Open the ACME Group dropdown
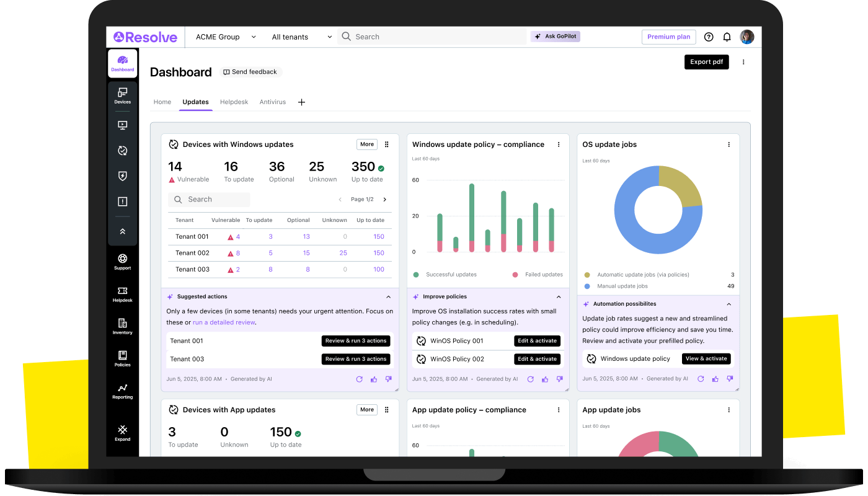The height and width of the screenshot is (496, 868). (x=226, y=37)
